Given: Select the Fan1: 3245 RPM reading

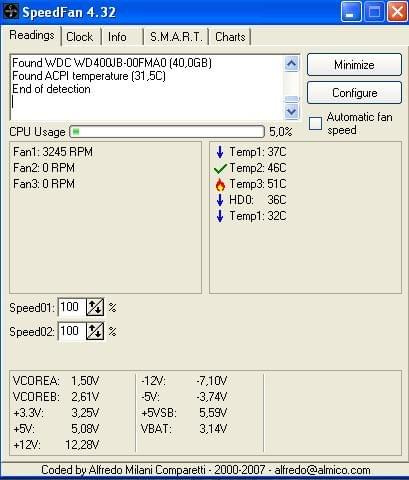Looking at the screenshot, I should point(53,152).
